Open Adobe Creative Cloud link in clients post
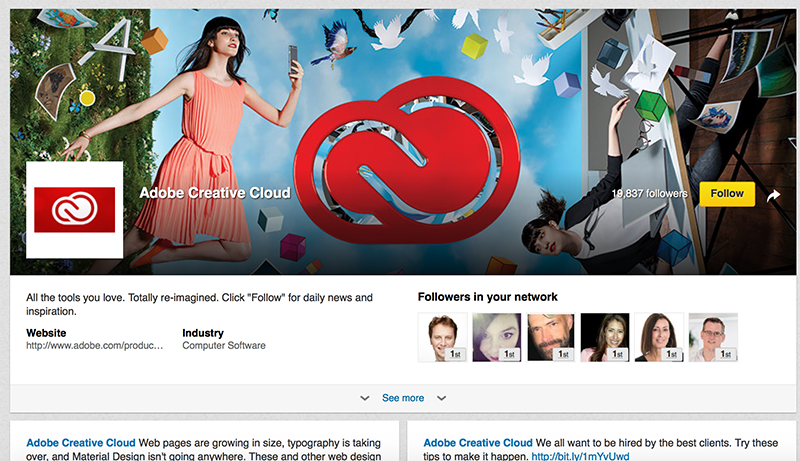Viewport: 800px width, 461px height. click(x=478, y=443)
